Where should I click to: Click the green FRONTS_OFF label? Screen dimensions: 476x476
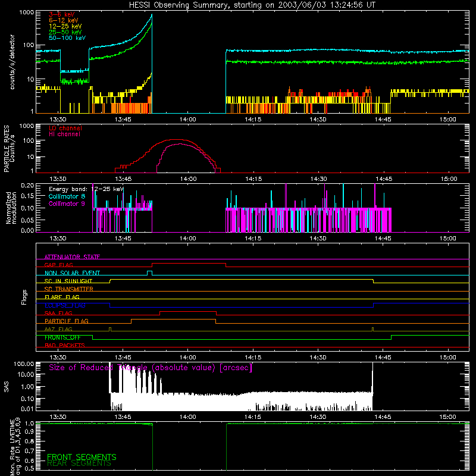(62, 337)
